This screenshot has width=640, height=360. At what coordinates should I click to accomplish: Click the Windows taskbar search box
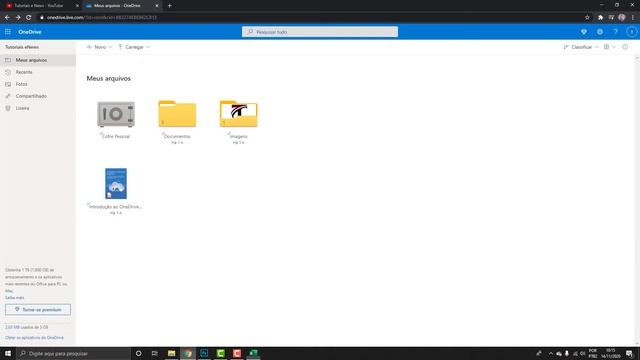73,353
